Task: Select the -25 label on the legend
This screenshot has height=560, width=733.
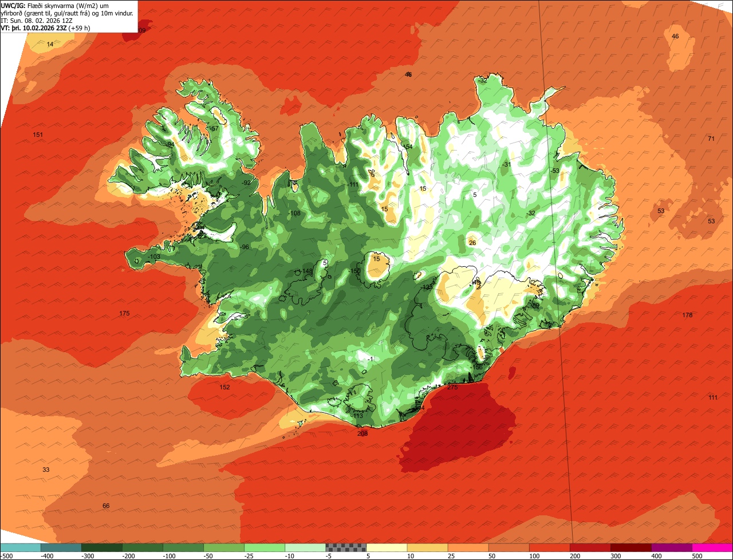Action: click(249, 555)
